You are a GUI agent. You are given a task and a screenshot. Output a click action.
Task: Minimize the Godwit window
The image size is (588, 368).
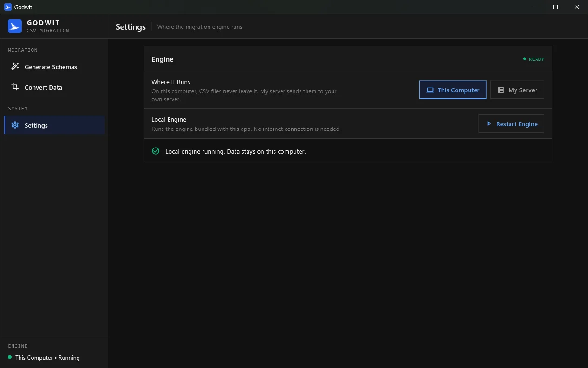[x=535, y=7]
